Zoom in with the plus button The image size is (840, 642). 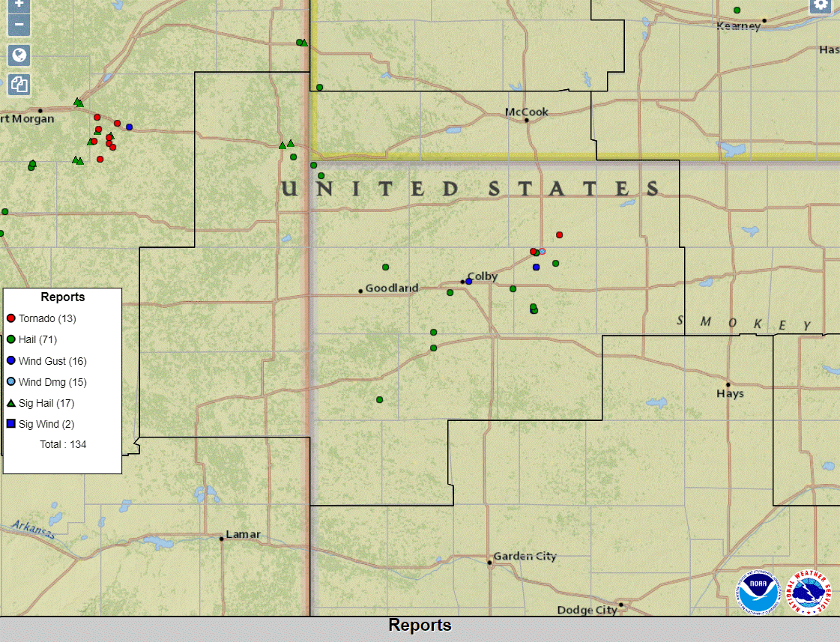tap(19, 4)
